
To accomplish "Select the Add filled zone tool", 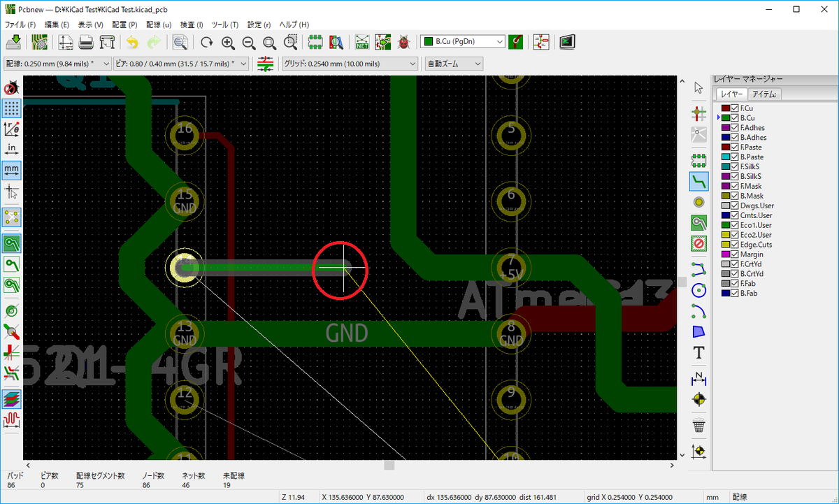I will (x=698, y=223).
